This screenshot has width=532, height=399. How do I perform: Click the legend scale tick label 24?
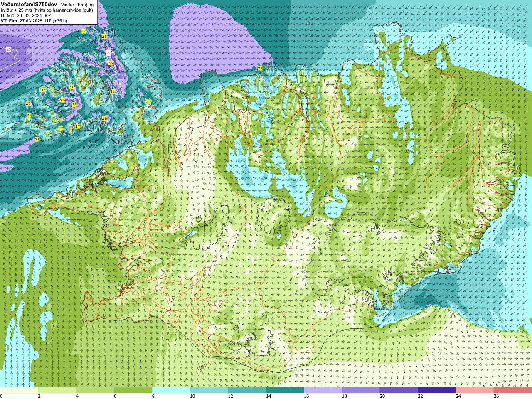tap(458, 396)
